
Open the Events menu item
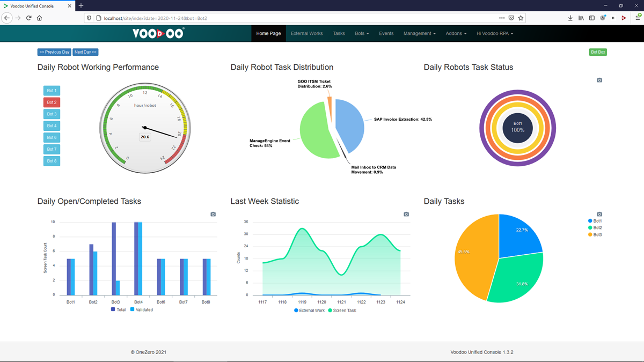386,33
